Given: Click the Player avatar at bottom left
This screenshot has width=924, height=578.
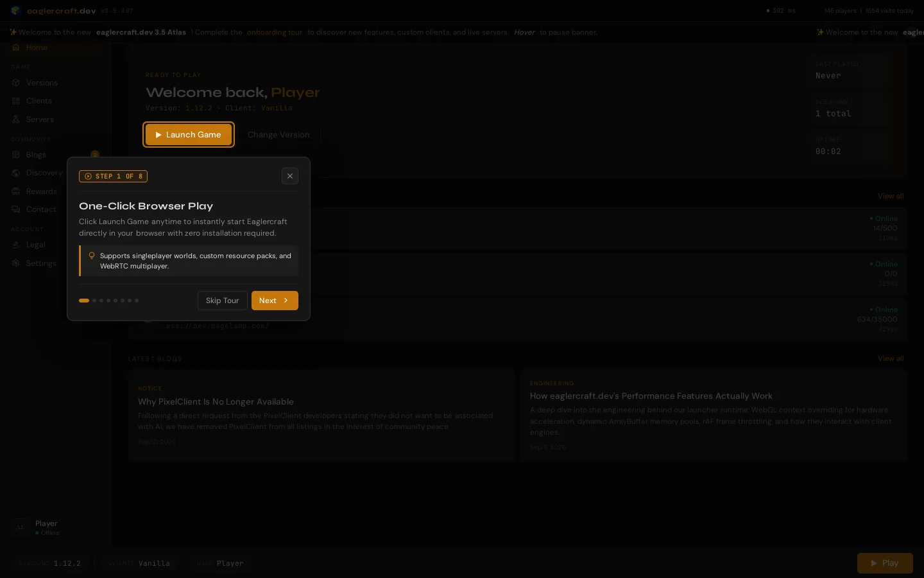Looking at the screenshot, I should [21, 527].
